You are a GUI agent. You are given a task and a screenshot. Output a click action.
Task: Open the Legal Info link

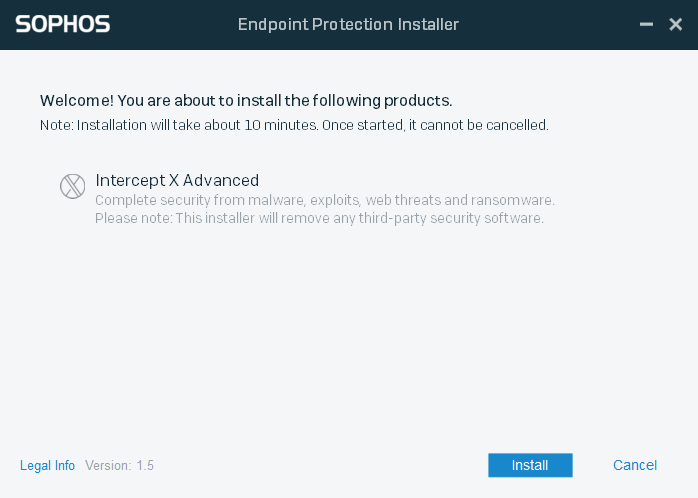tap(47, 465)
